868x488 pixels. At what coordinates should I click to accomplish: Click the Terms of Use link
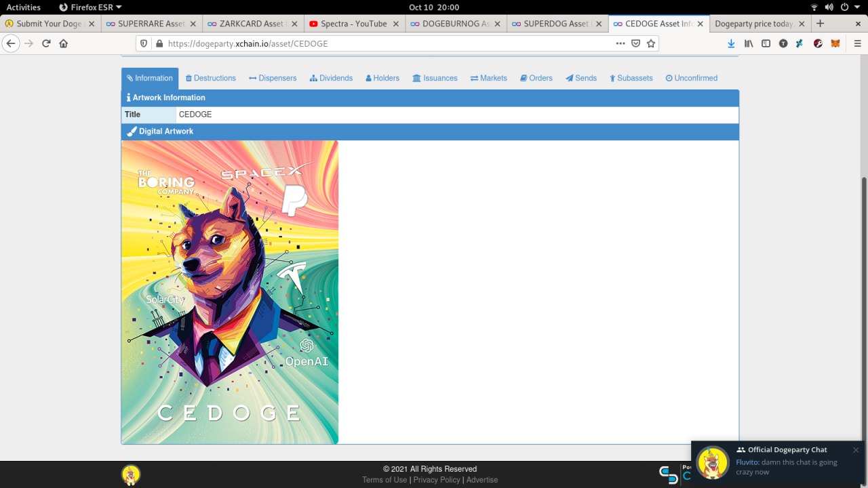coord(384,480)
